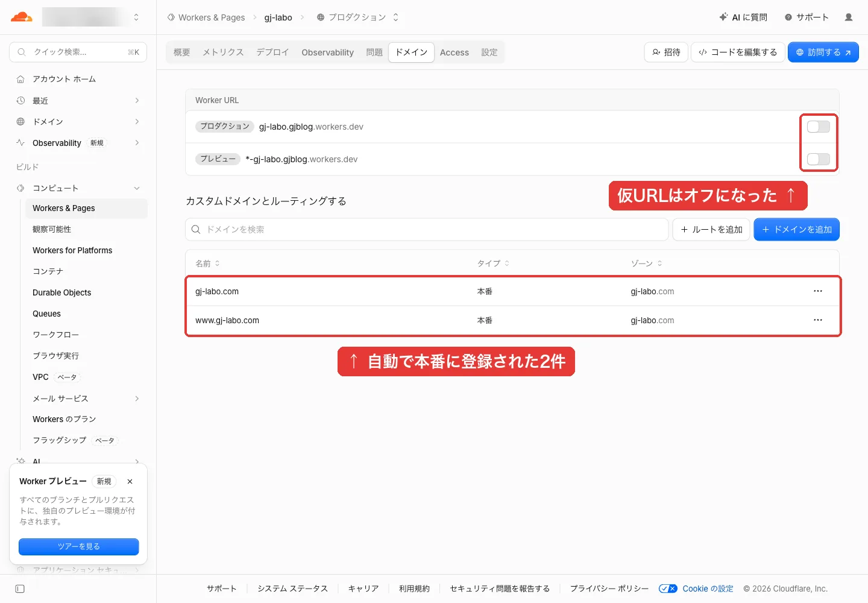The width and height of the screenshot is (868, 603).
Task: Open the 設定 tab
Action: click(489, 52)
